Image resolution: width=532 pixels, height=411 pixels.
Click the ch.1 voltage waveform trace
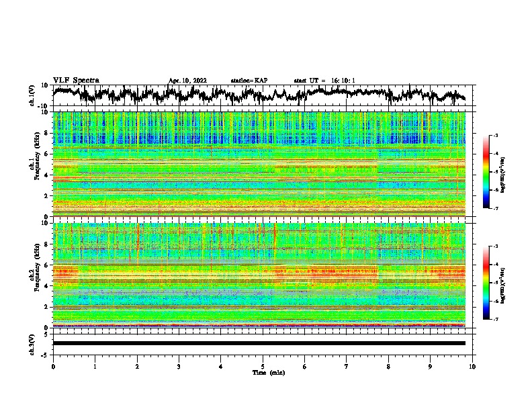click(x=259, y=94)
